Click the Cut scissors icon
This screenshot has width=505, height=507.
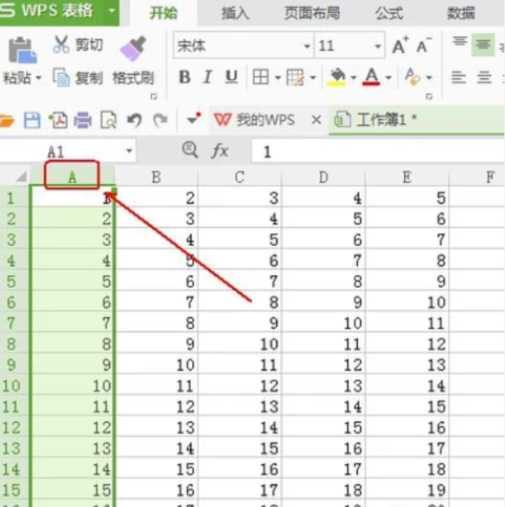(x=61, y=44)
